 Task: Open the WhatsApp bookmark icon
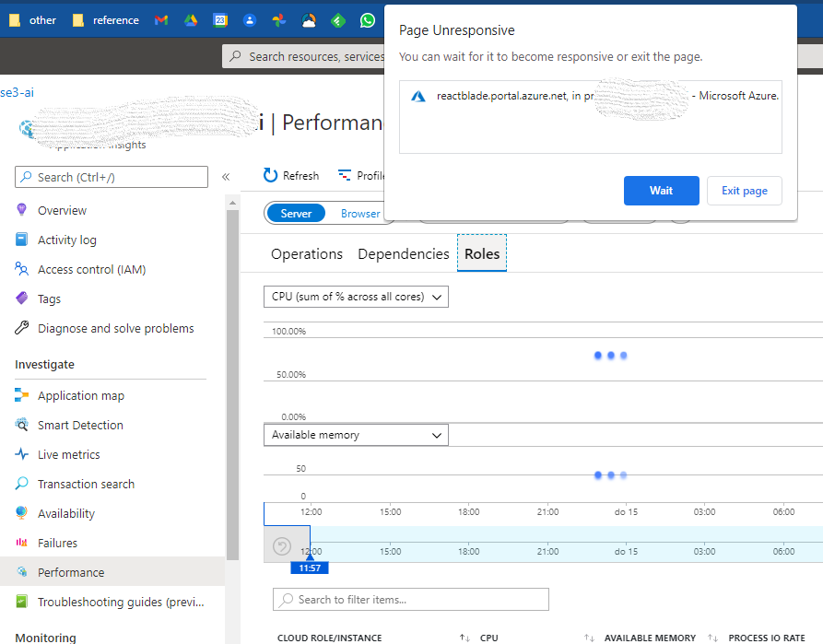point(368,20)
